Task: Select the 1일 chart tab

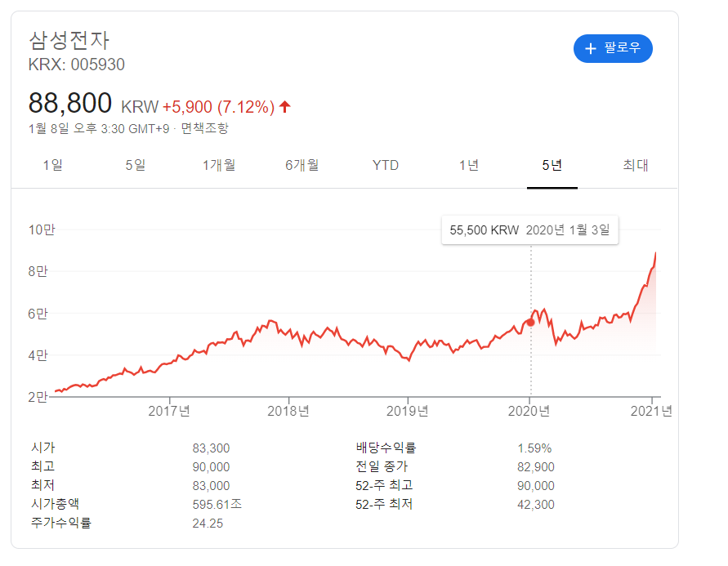Action: pos(52,165)
